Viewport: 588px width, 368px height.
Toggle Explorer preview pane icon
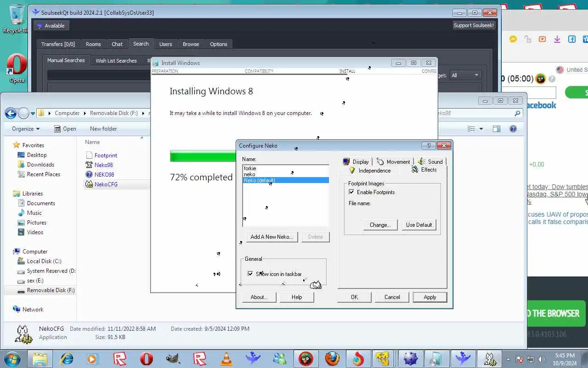[497, 129]
